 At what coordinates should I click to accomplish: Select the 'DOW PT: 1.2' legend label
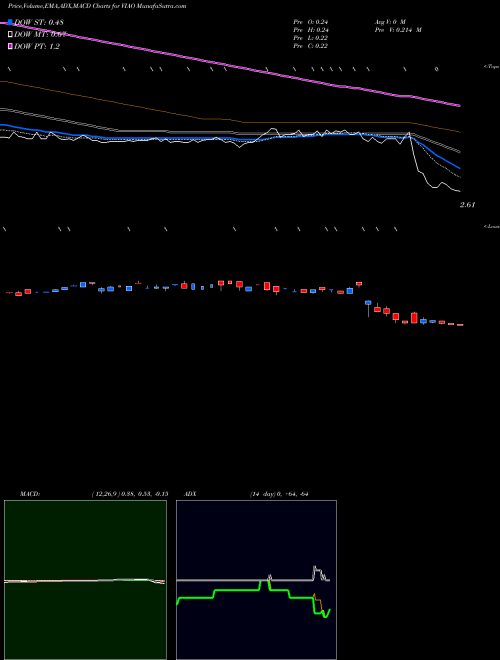37,46
